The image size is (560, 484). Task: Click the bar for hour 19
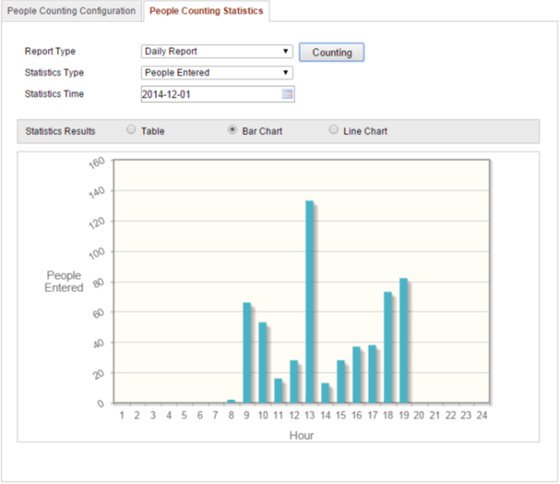coord(404,340)
